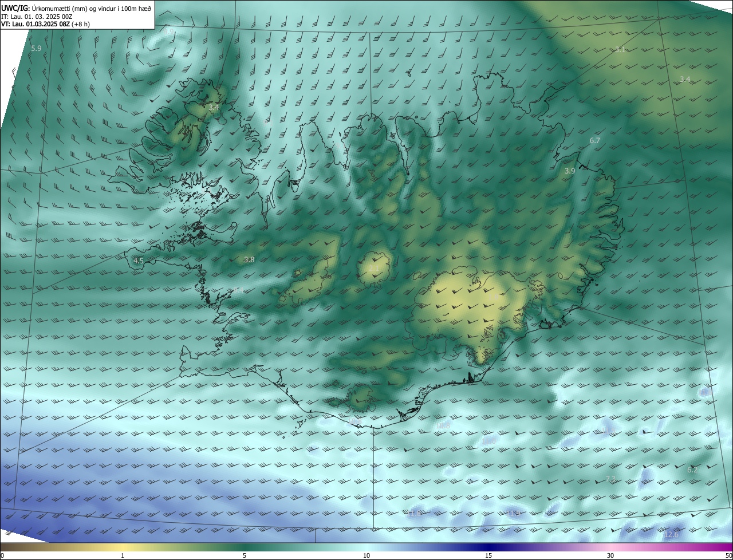Click the colour scale tick labelled 15
Screen dimensions: 733x560
[488, 555]
